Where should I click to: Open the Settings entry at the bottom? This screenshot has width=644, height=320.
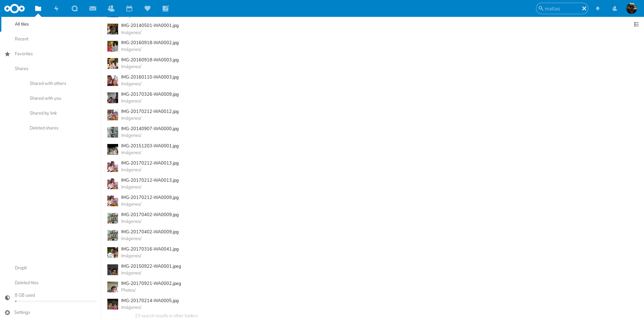pos(22,312)
